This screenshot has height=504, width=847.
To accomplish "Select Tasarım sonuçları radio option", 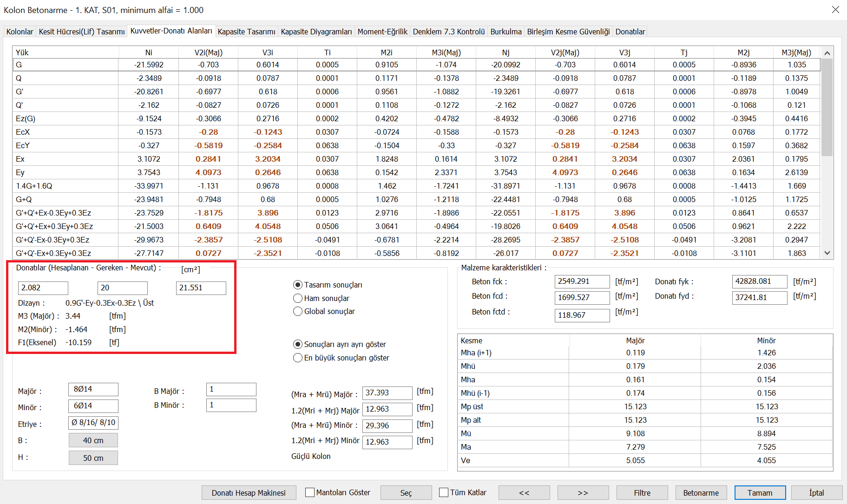I will (x=298, y=285).
